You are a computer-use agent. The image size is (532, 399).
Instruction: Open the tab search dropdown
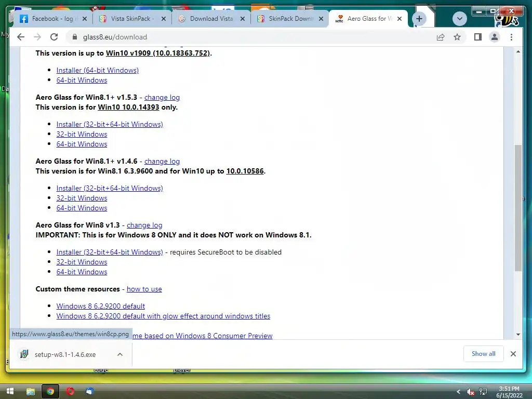[x=459, y=19]
